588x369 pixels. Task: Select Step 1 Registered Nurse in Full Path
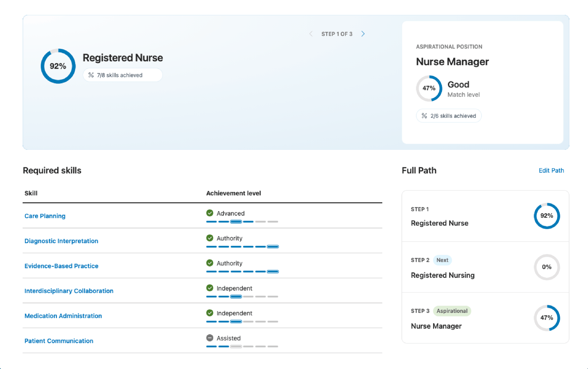485,216
